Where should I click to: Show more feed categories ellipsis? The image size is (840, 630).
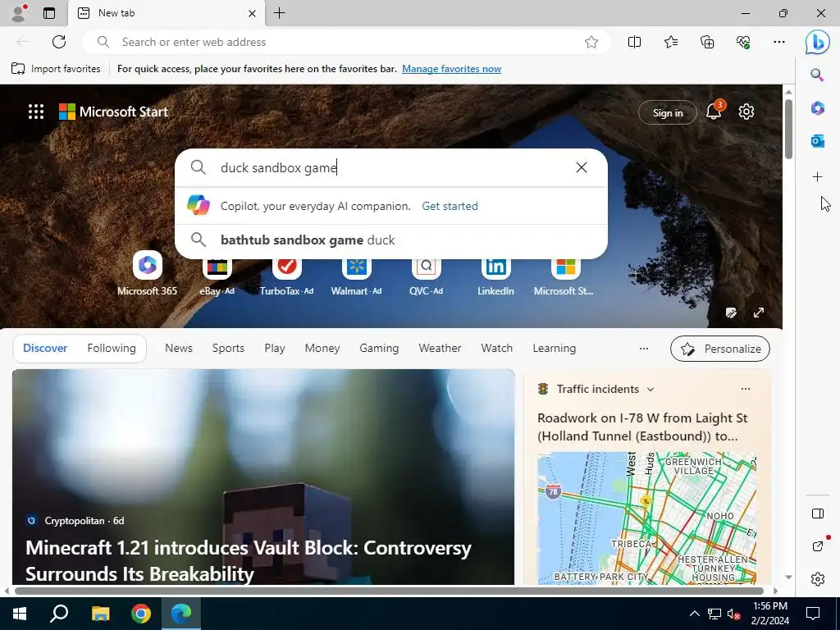643,348
